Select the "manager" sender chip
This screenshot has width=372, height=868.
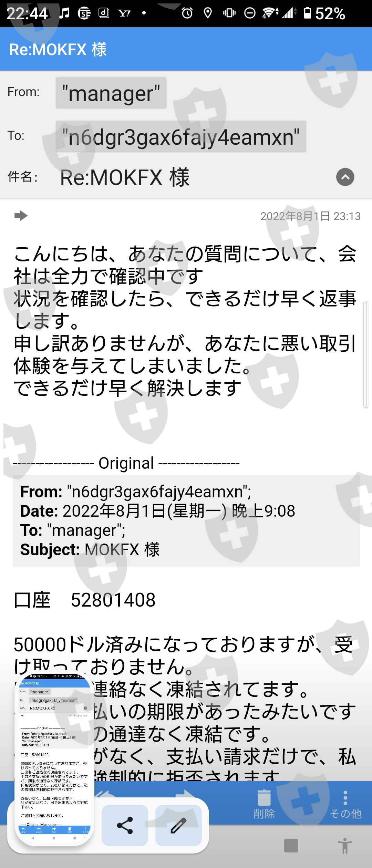(x=111, y=93)
